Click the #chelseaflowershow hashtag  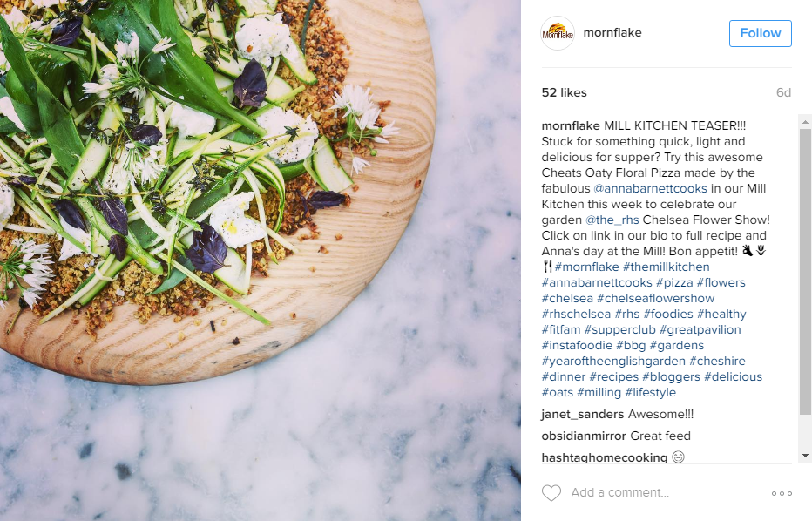point(655,298)
